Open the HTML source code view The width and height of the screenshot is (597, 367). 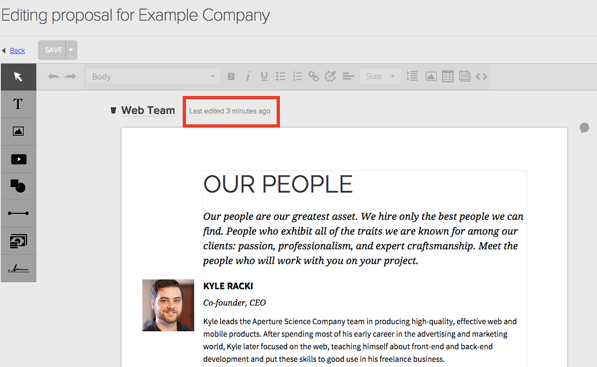tap(481, 77)
